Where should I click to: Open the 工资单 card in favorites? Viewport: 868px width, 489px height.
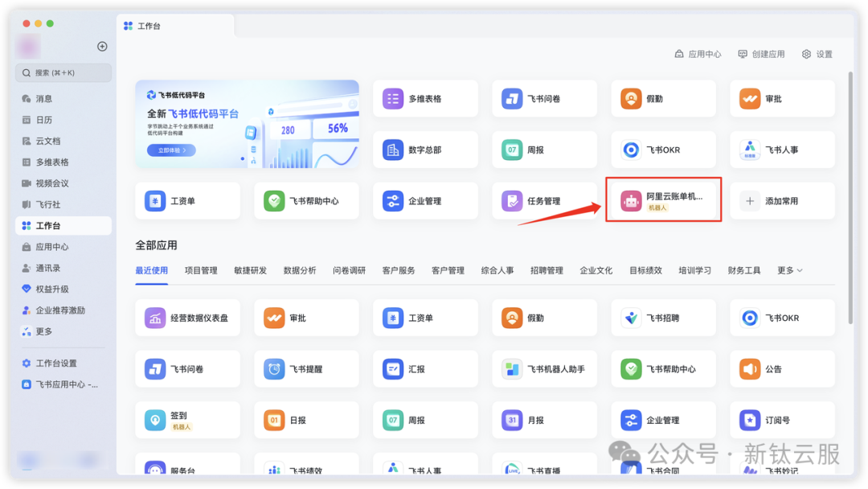[187, 201]
